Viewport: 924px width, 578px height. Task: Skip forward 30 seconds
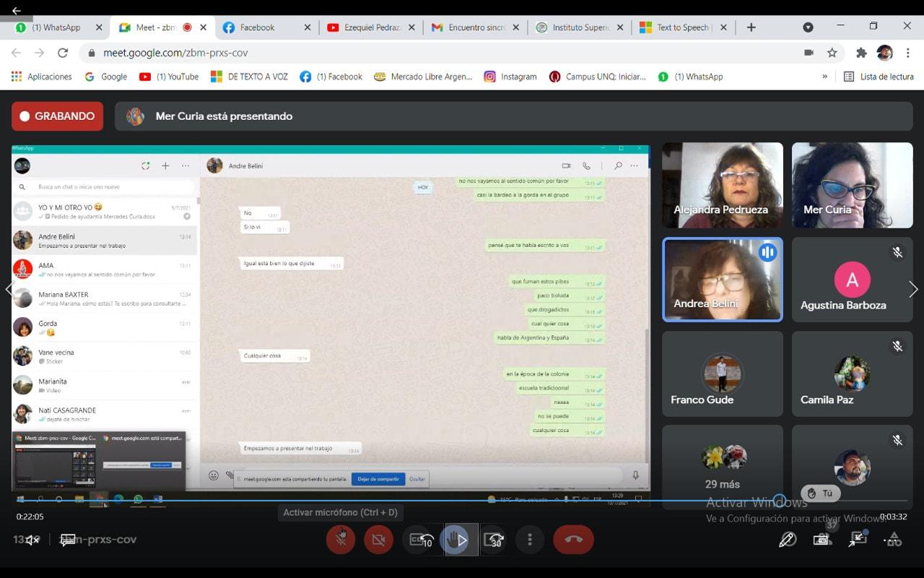[x=494, y=540]
